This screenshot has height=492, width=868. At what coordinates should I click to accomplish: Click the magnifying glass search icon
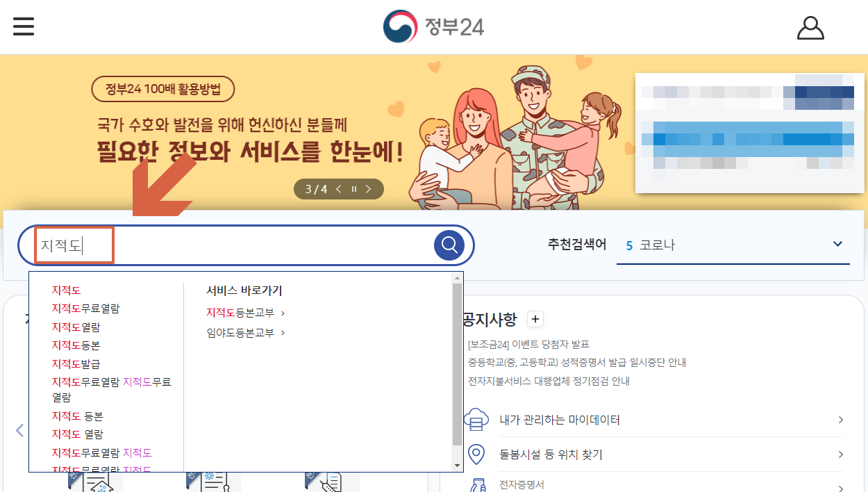449,245
